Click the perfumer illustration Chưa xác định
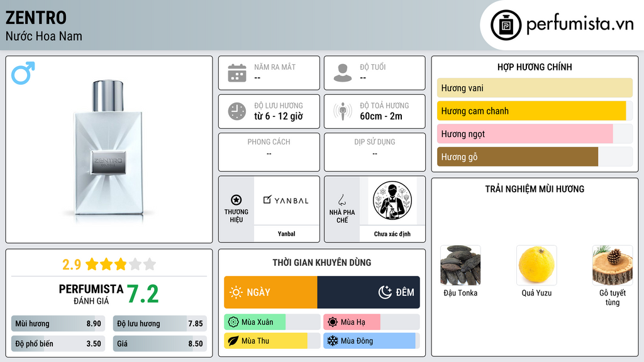 392,200
